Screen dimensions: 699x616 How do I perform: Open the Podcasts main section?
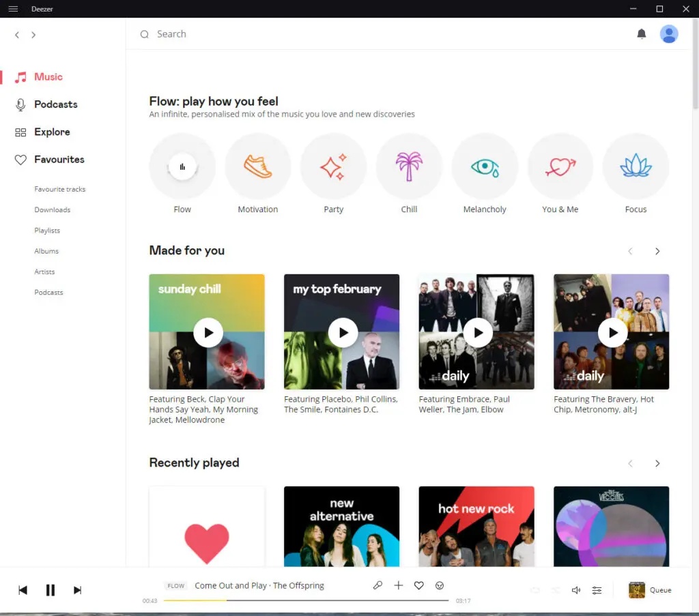click(x=46, y=104)
